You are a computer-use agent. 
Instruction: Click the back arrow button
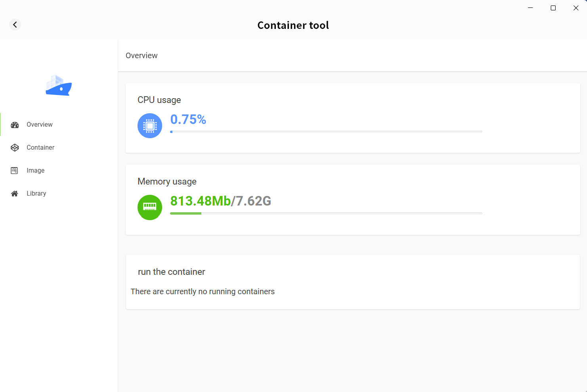coord(15,25)
